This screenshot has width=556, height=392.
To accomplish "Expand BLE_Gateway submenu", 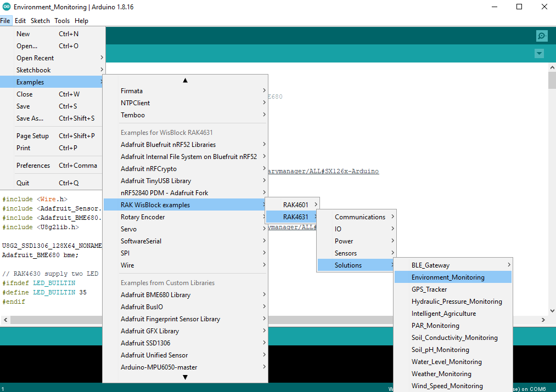I will point(430,265).
